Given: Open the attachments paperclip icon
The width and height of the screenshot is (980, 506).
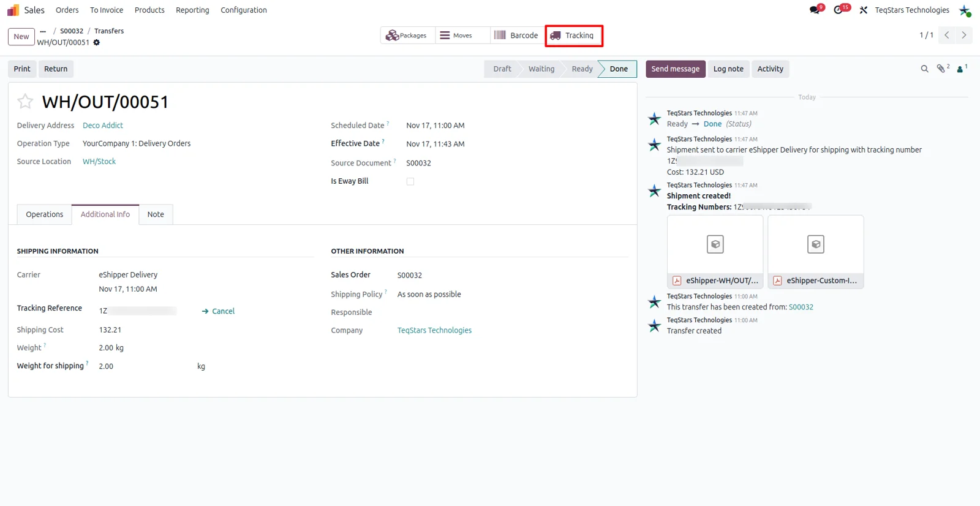Looking at the screenshot, I should [x=942, y=69].
